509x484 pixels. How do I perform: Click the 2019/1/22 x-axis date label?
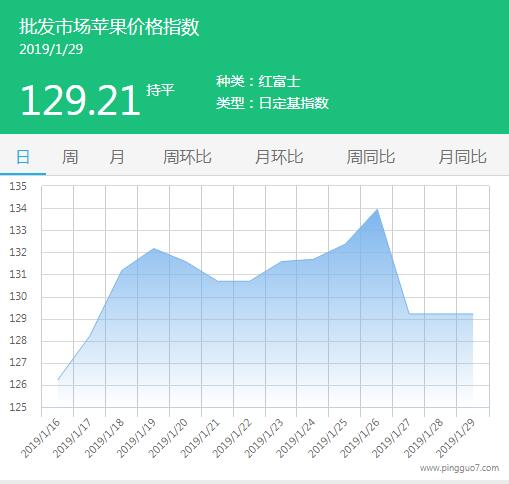(232, 438)
